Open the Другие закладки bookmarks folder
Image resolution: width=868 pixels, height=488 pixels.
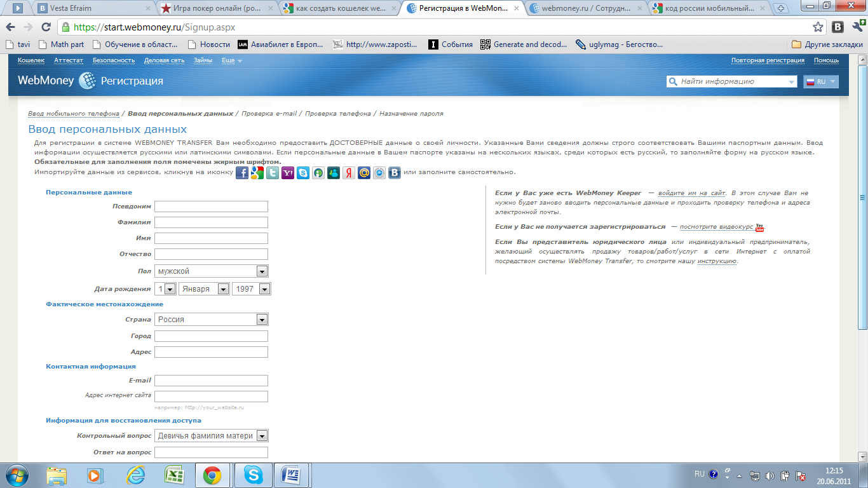point(827,44)
